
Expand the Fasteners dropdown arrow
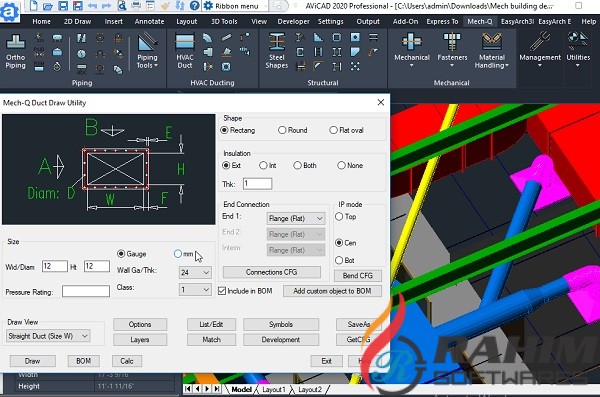[452, 65]
